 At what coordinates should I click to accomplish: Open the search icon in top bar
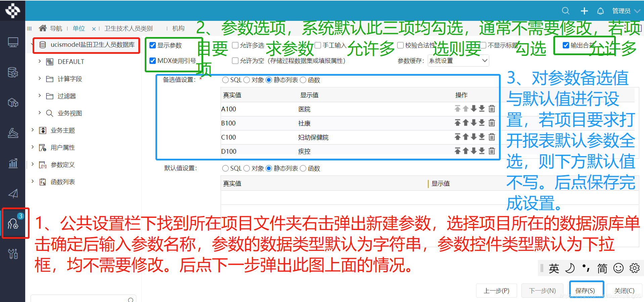pos(565,11)
